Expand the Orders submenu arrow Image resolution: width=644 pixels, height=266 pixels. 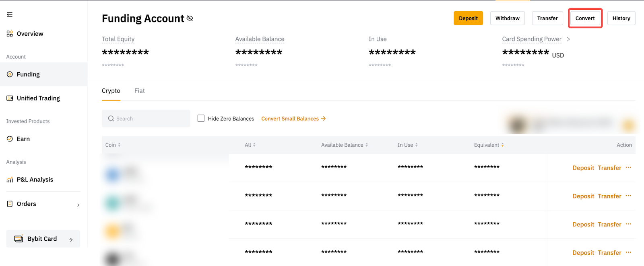[78, 205]
